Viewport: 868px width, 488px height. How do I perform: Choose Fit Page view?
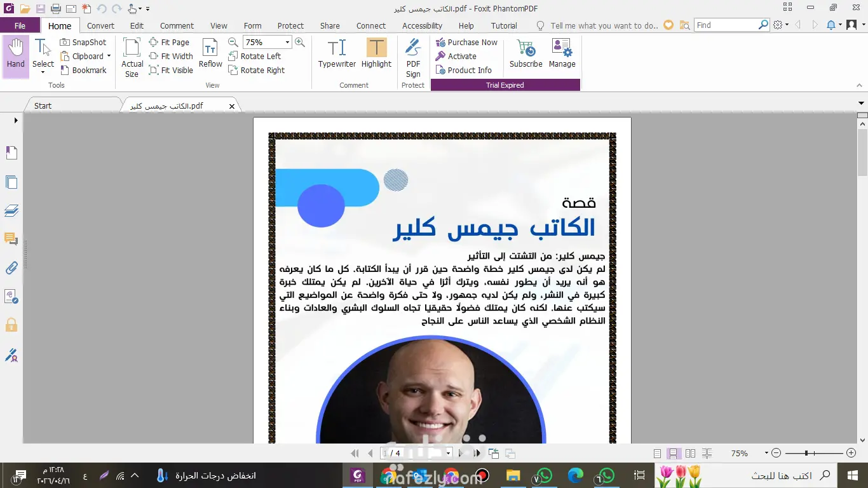pyautogui.click(x=169, y=42)
